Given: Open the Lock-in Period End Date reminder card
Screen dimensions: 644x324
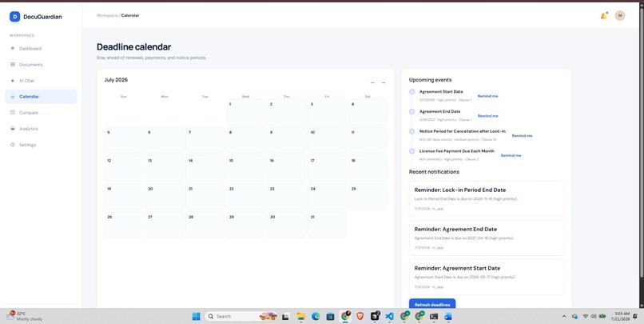Looking at the screenshot, I should [487, 199].
